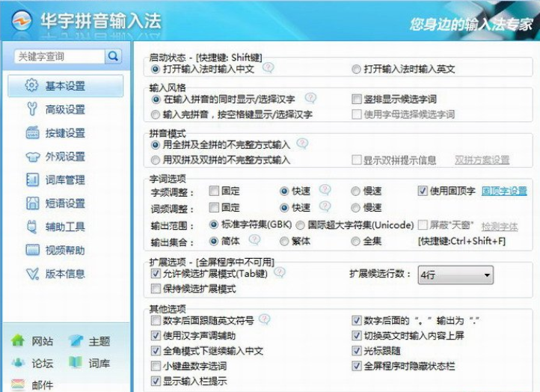Select 慢速 in the 词频调整 row
Image resolution: width=540 pixels, height=392 pixels.
pos(355,208)
